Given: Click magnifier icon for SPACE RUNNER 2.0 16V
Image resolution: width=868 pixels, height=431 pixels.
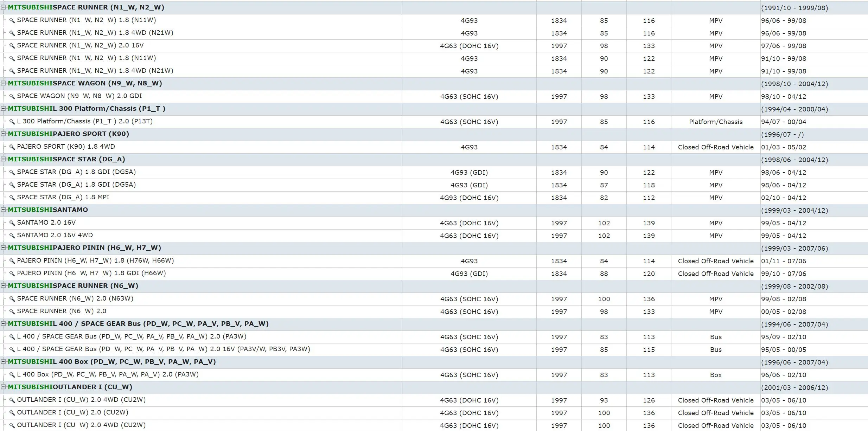Looking at the screenshot, I should 12,46.
